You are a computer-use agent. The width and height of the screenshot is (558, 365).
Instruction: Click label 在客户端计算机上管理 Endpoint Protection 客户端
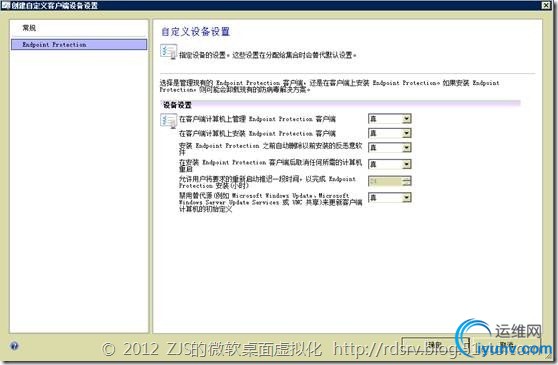tap(257, 119)
